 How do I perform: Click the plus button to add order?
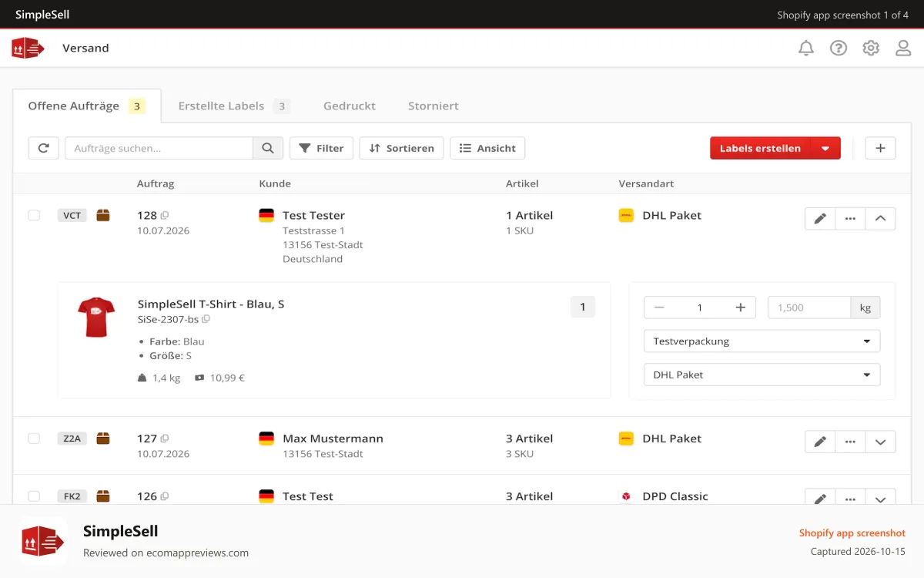pyautogui.click(x=880, y=148)
